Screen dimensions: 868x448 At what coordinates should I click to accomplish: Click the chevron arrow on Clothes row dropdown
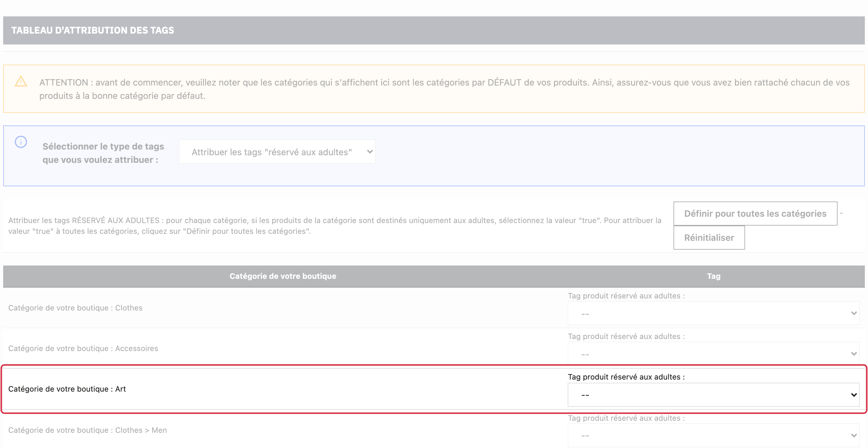coord(853,313)
